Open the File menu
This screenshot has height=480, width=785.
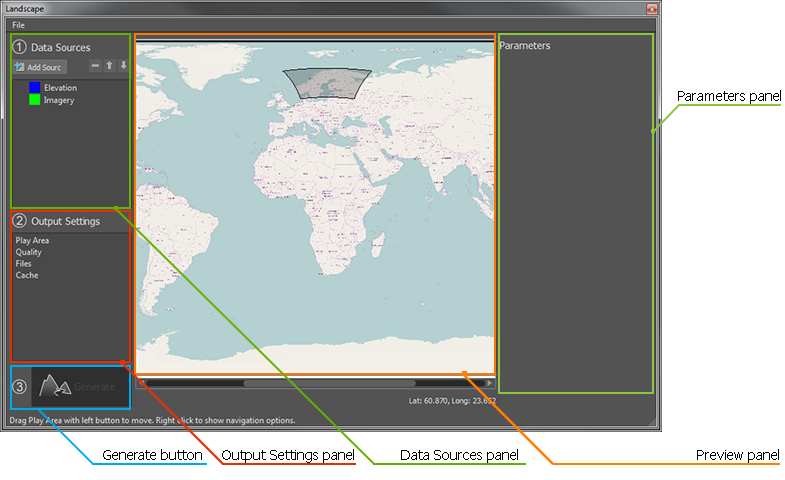19,24
